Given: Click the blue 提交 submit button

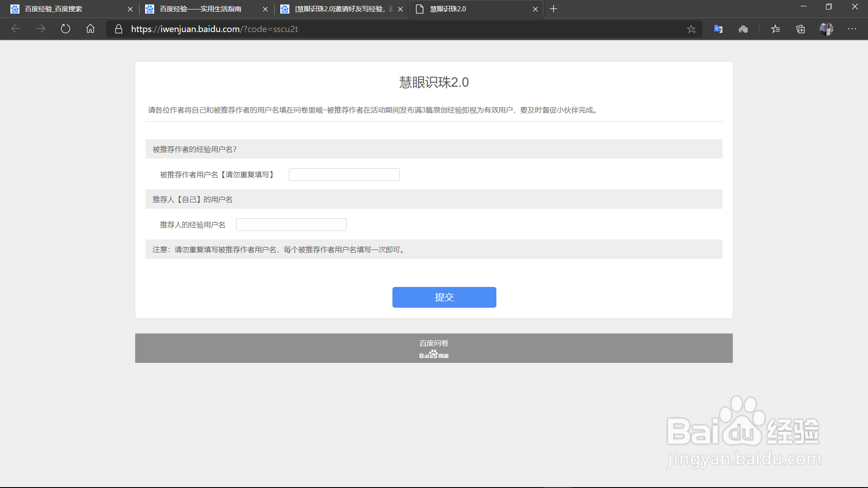Looking at the screenshot, I should coord(444,297).
